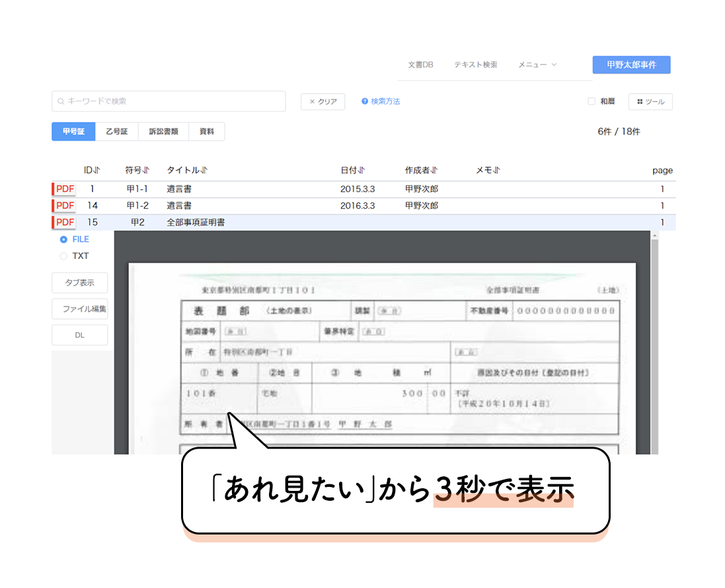Select the TXT radio button
The width and height of the screenshot is (725, 588).
tap(64, 256)
